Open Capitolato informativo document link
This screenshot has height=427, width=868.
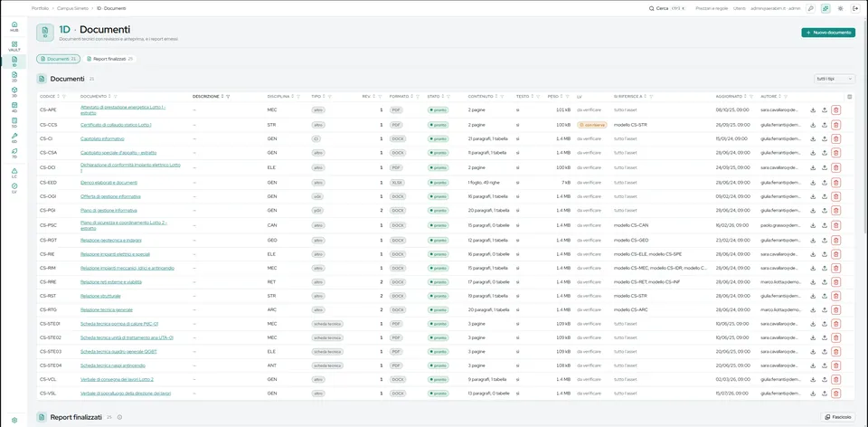point(102,138)
